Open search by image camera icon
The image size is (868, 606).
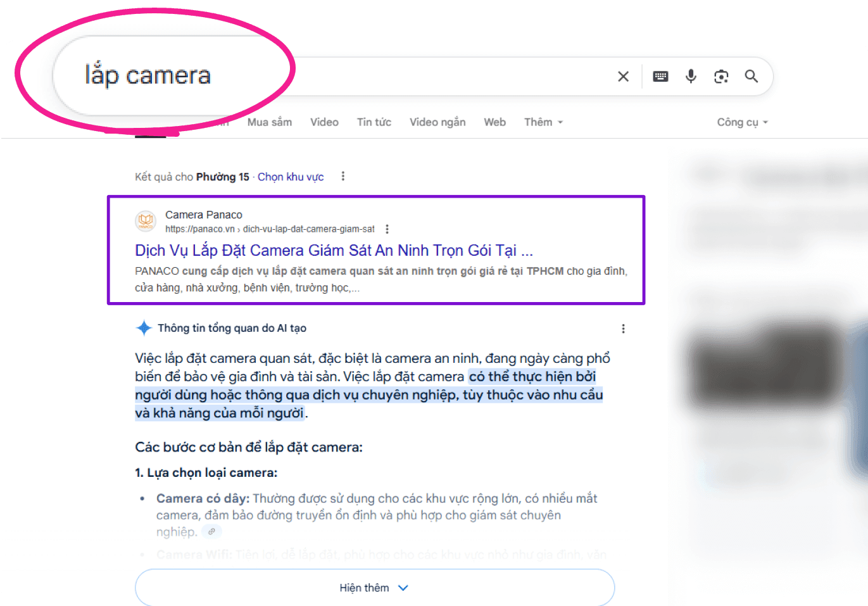point(721,77)
